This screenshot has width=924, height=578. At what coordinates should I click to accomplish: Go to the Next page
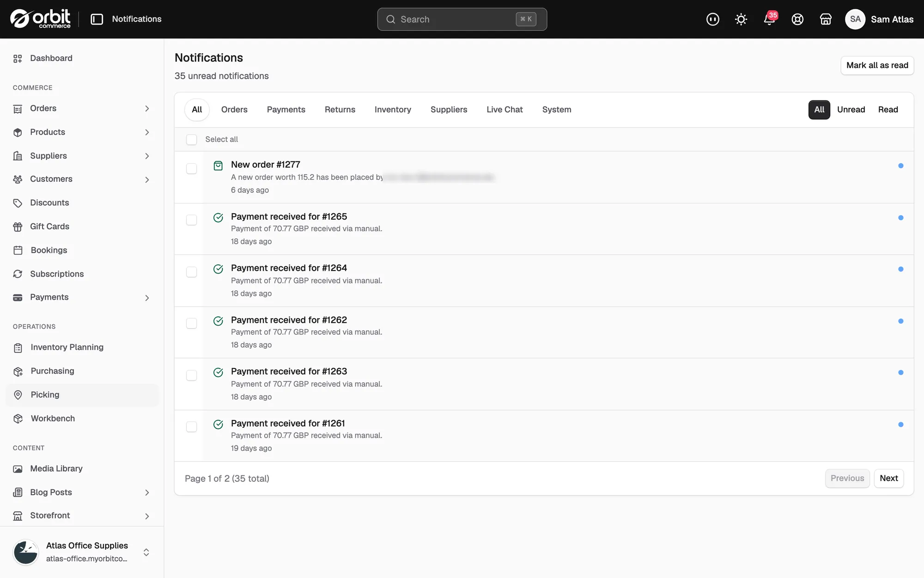pyautogui.click(x=888, y=478)
